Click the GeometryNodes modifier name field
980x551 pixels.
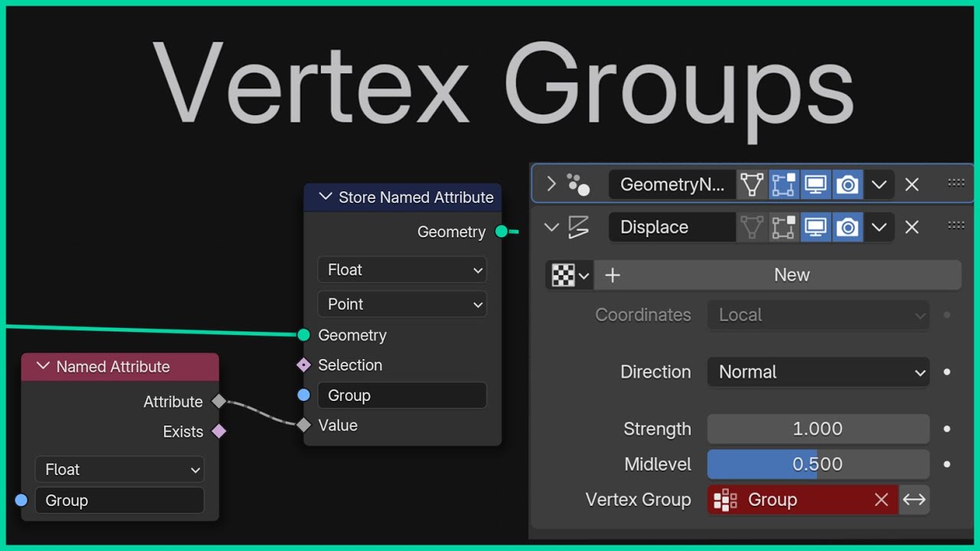point(672,184)
